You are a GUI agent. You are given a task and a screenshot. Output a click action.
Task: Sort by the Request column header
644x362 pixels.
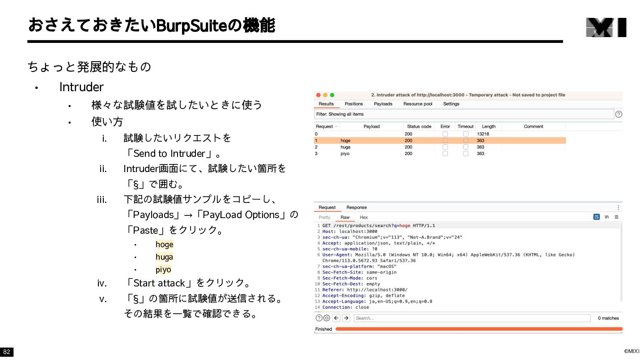[326, 126]
